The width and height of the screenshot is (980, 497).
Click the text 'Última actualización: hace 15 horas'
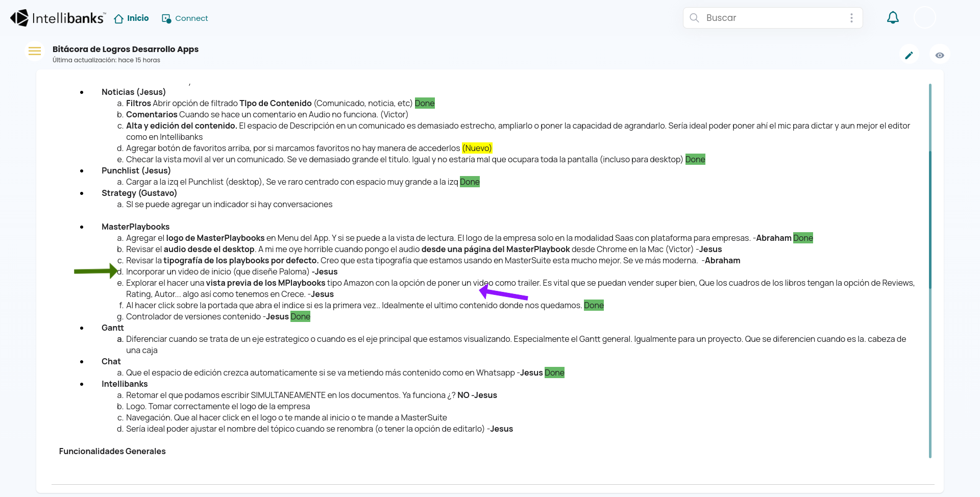pos(106,60)
